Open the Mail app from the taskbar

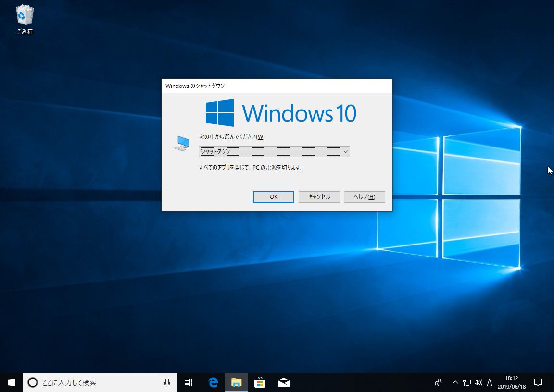point(283,382)
